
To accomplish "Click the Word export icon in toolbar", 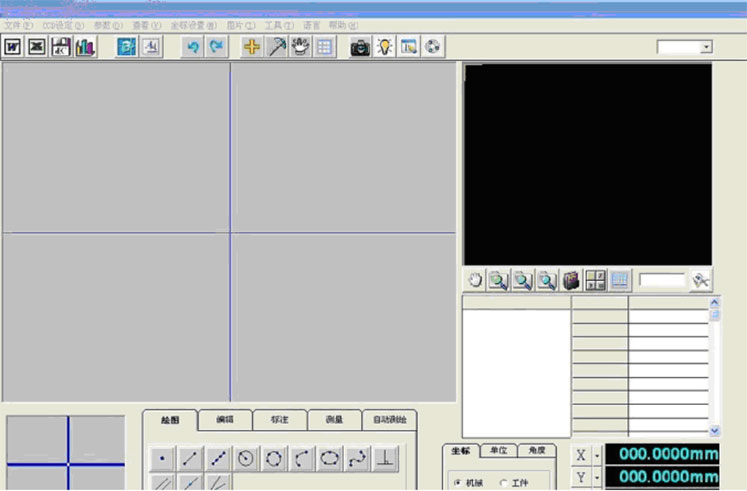I will point(13,47).
